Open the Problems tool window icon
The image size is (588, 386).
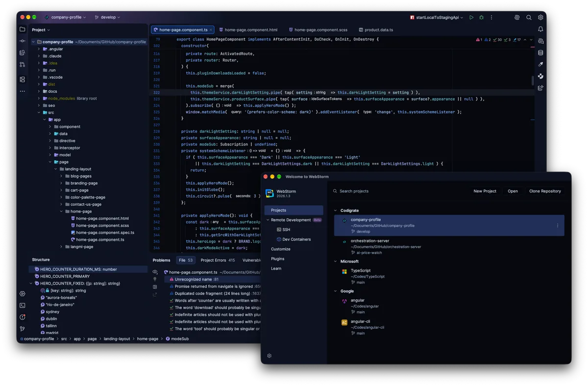(22, 317)
